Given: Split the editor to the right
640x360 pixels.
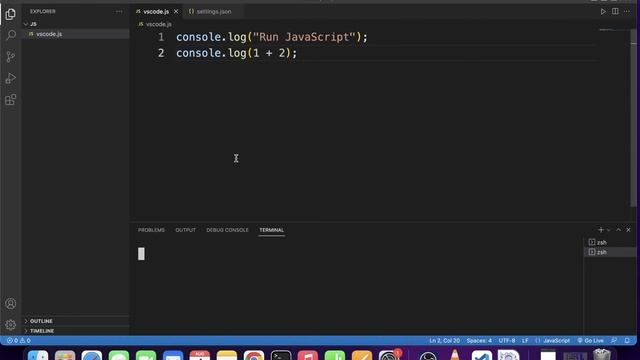Looking at the screenshot, I should coord(615,11).
